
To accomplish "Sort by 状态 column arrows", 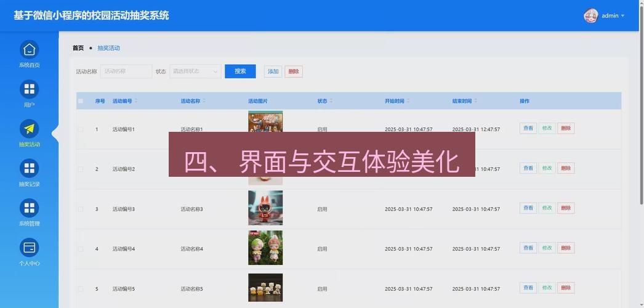I will [331, 101].
